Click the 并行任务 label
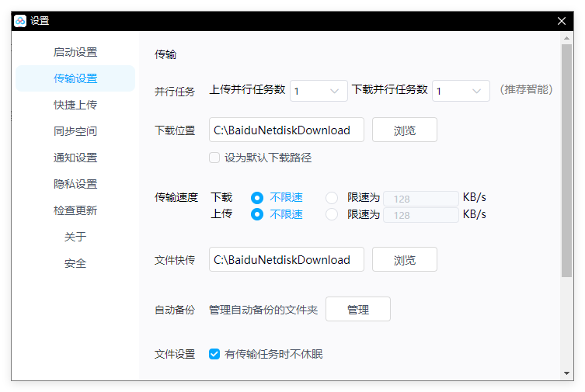The image size is (585, 392). pyautogui.click(x=175, y=92)
